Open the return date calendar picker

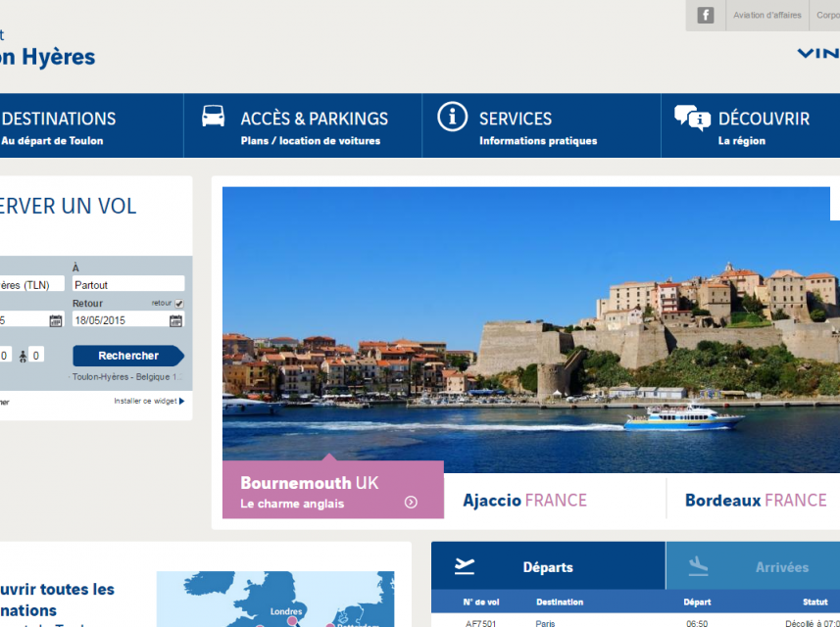(x=175, y=320)
